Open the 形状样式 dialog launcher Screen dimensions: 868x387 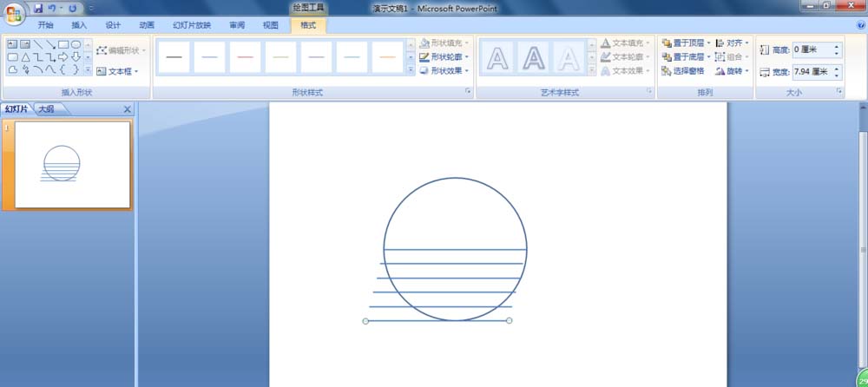(x=468, y=91)
